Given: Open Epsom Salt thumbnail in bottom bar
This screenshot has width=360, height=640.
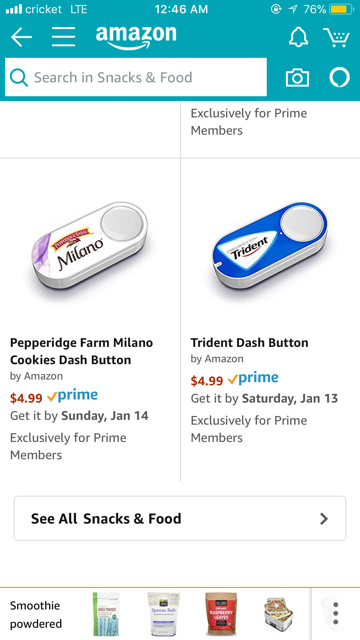Looking at the screenshot, I should tap(163, 613).
